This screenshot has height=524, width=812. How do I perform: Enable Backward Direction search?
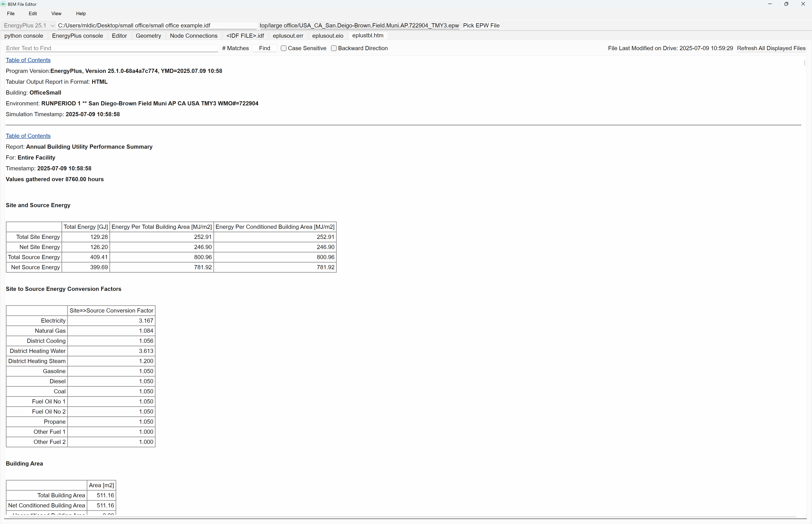[333, 48]
